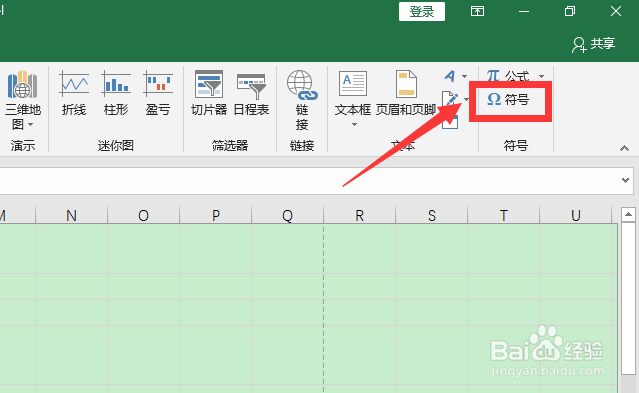The image size is (639, 393).
Task: Insert a Column (柱形) sparkline
Action: [x=116, y=93]
